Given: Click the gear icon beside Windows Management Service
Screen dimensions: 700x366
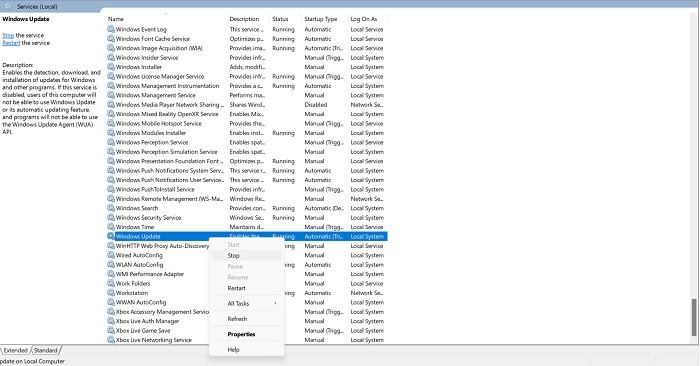Looking at the screenshot, I should (111, 95).
